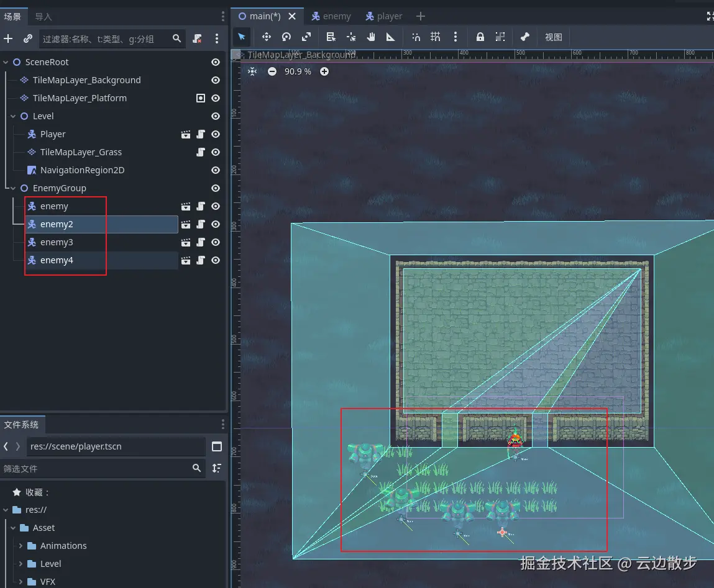Open skeleton bone options icon
Viewport: 714px width, 588px height.
(525, 37)
